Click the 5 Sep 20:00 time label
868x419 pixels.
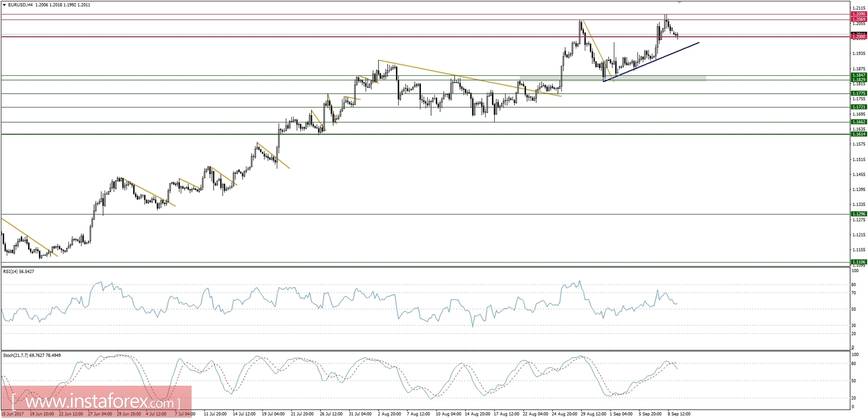click(x=650, y=414)
